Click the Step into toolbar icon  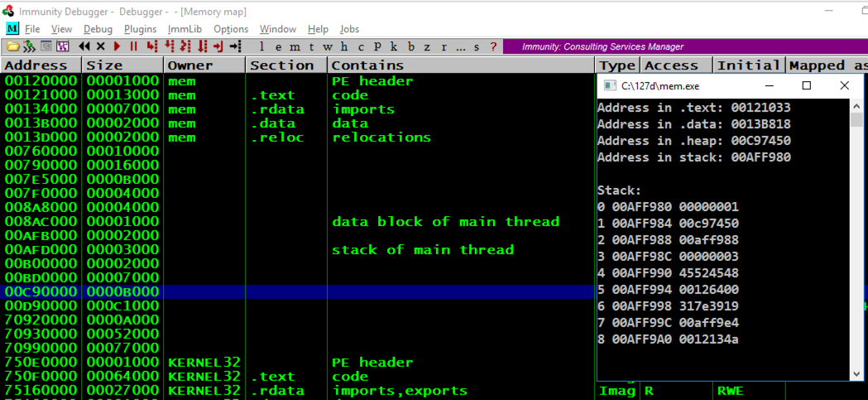coord(152,46)
